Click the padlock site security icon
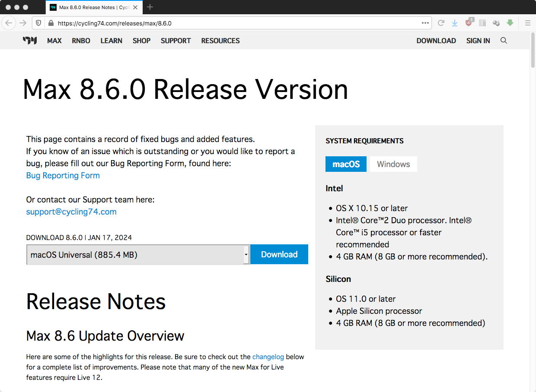The image size is (536, 392). [51, 23]
